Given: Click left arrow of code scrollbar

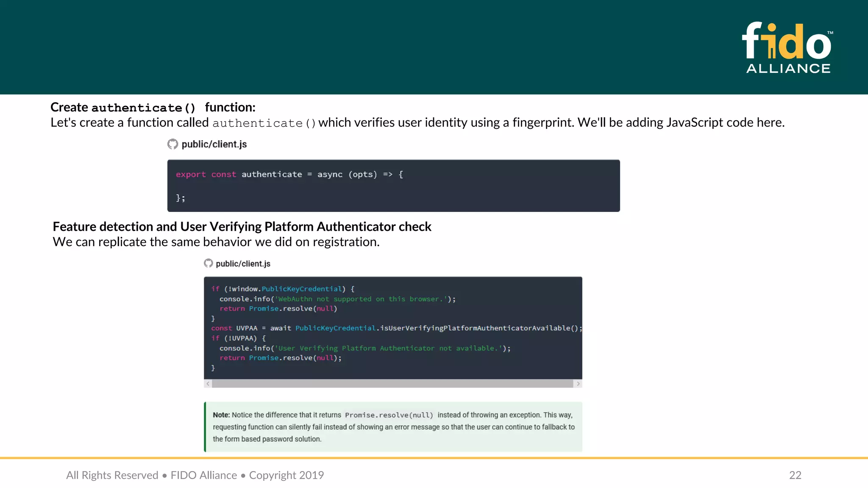Looking at the screenshot, I should click(x=208, y=384).
